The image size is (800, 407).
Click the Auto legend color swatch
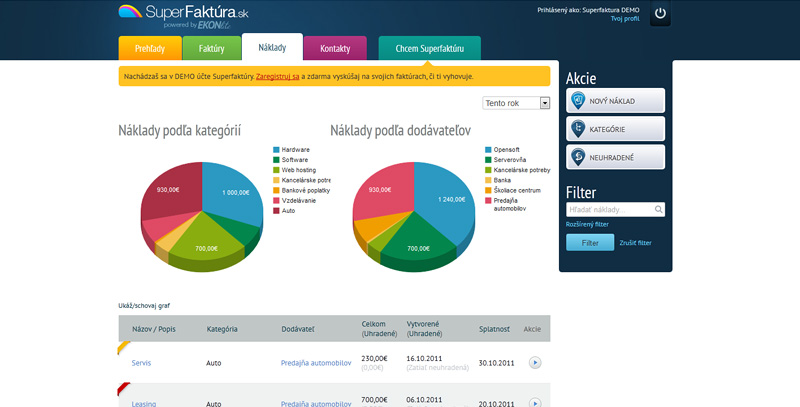276,211
